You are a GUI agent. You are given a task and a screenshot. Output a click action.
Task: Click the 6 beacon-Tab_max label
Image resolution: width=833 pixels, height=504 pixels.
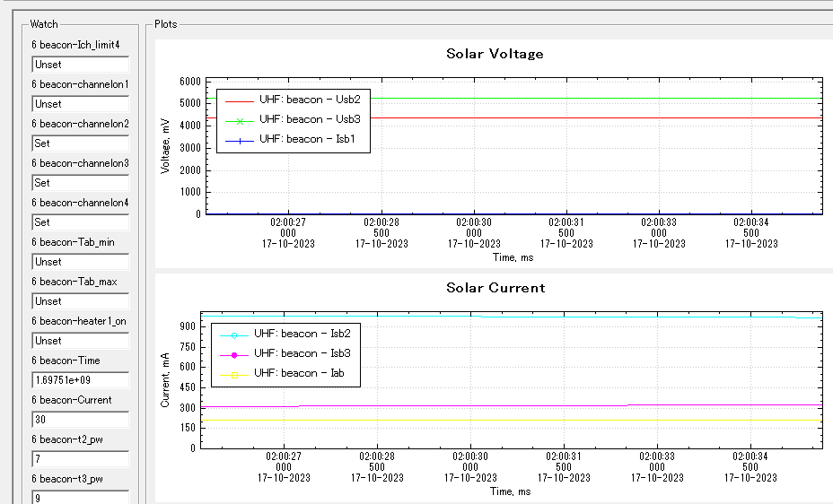[x=75, y=282]
